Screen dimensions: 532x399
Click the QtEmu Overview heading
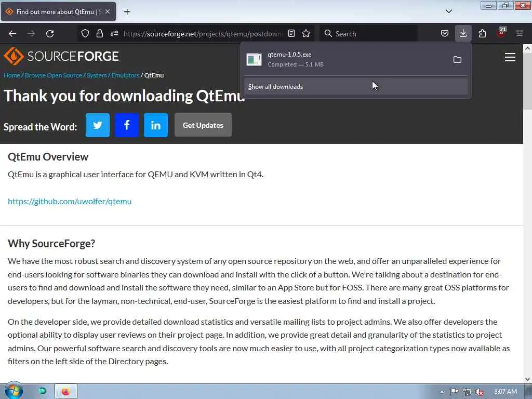click(x=48, y=157)
